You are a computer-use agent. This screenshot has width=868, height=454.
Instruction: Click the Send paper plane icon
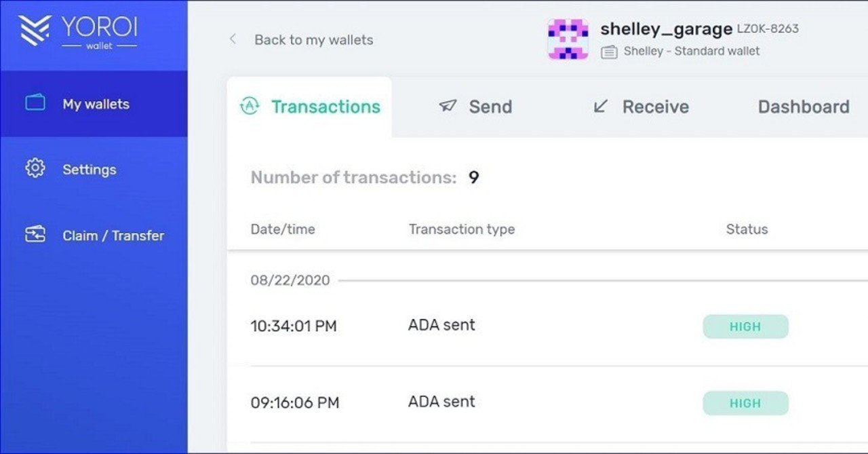(x=448, y=106)
